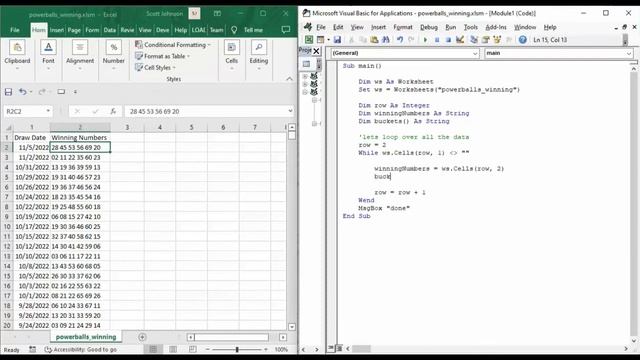Open Conditional Formatting dropdown
This screenshot has height=360, width=640.
pos(173,45)
